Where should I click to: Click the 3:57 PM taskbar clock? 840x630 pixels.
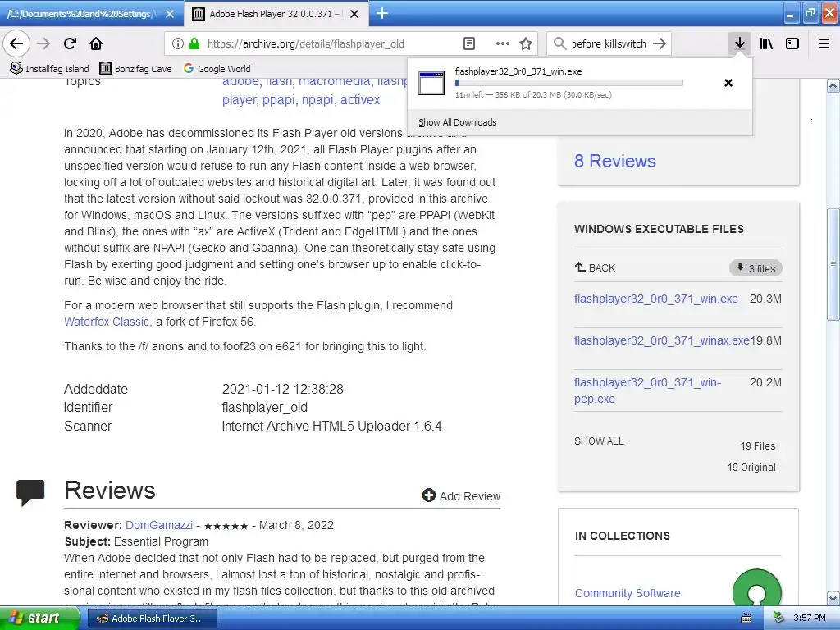tap(810, 618)
